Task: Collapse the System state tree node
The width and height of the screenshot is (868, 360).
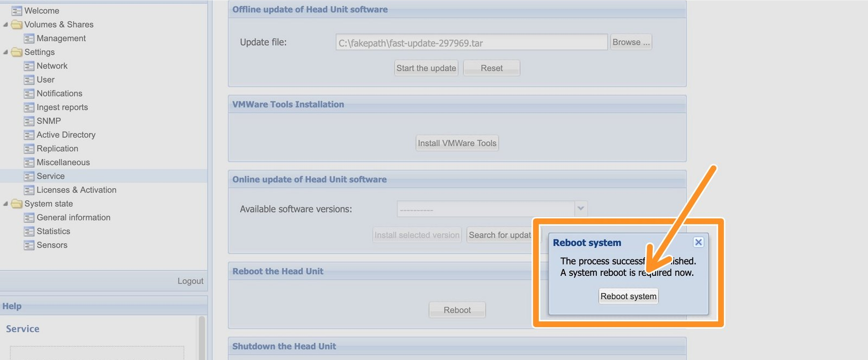Action: [x=5, y=204]
